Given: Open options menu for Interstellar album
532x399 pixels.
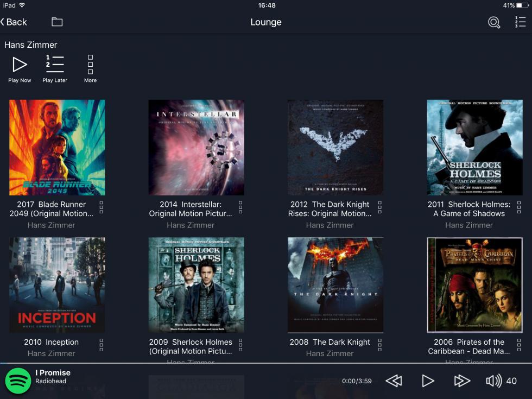Looking at the screenshot, I should click(x=240, y=207).
